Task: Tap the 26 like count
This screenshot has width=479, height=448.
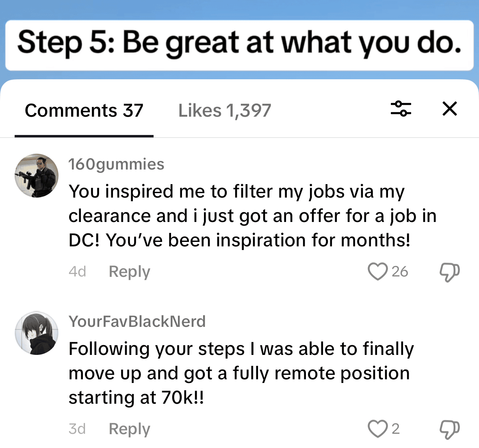Action: click(x=400, y=272)
